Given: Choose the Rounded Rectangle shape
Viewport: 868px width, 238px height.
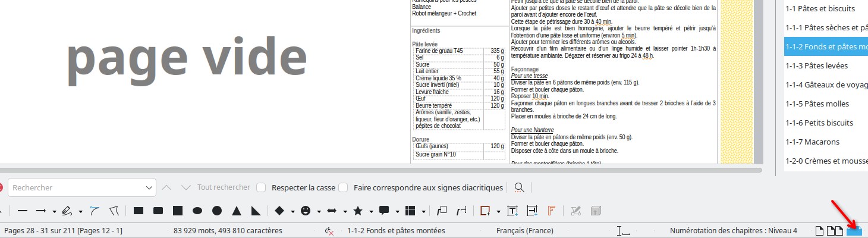Looking at the screenshot, I should click(x=158, y=211).
